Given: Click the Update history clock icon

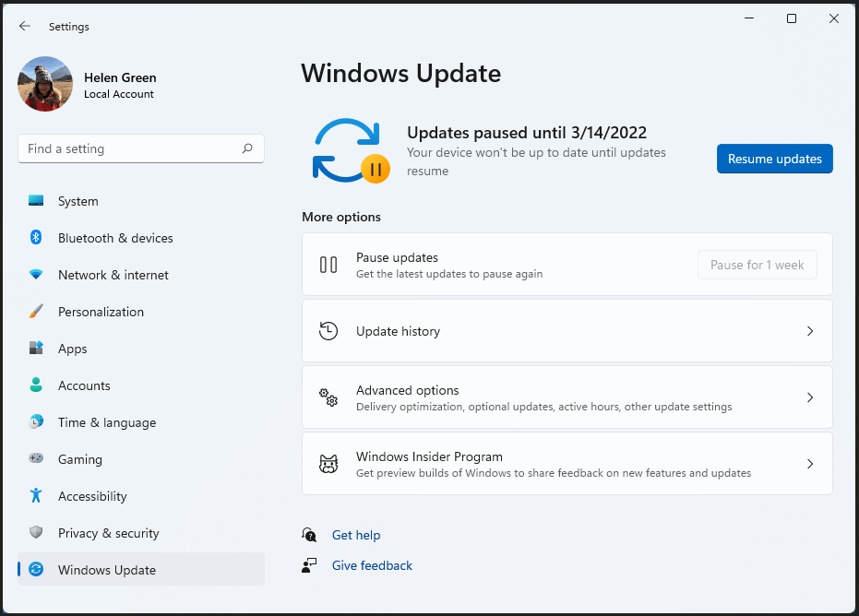Looking at the screenshot, I should point(328,331).
